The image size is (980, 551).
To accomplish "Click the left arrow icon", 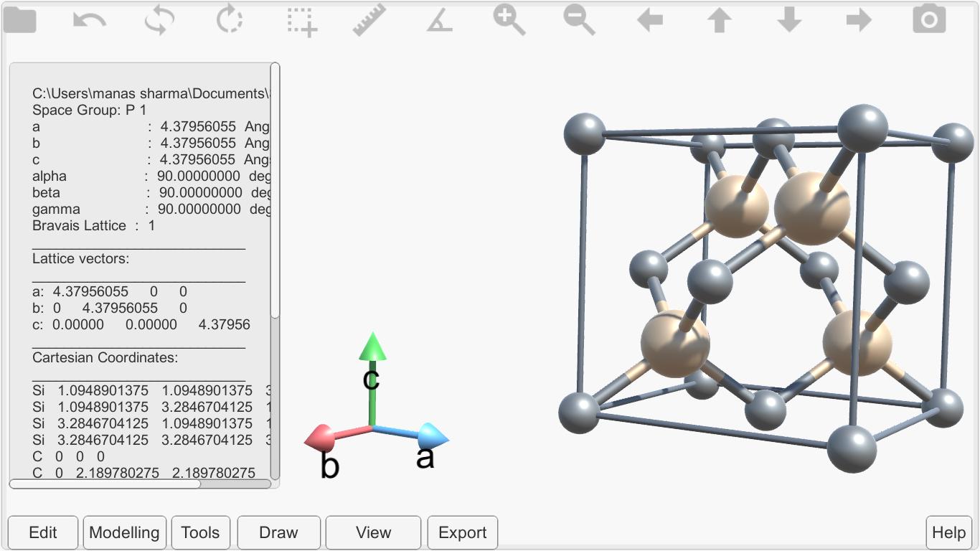I will [650, 20].
